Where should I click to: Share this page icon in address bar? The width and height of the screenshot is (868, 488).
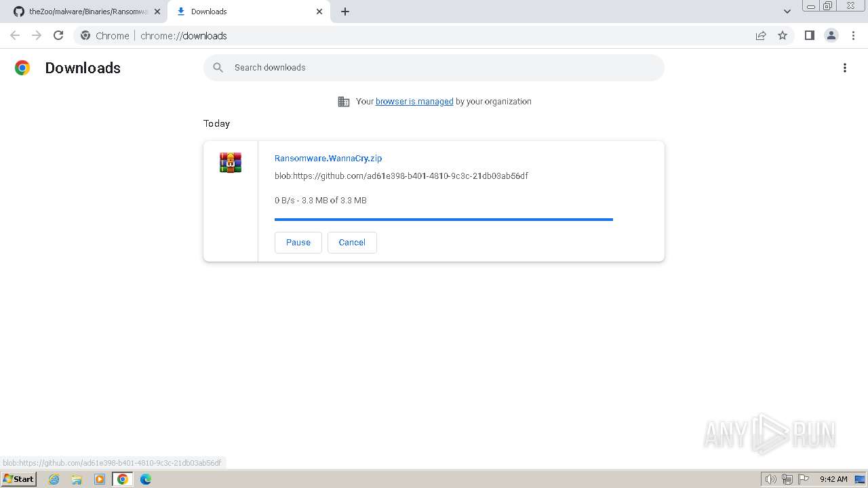(x=761, y=36)
